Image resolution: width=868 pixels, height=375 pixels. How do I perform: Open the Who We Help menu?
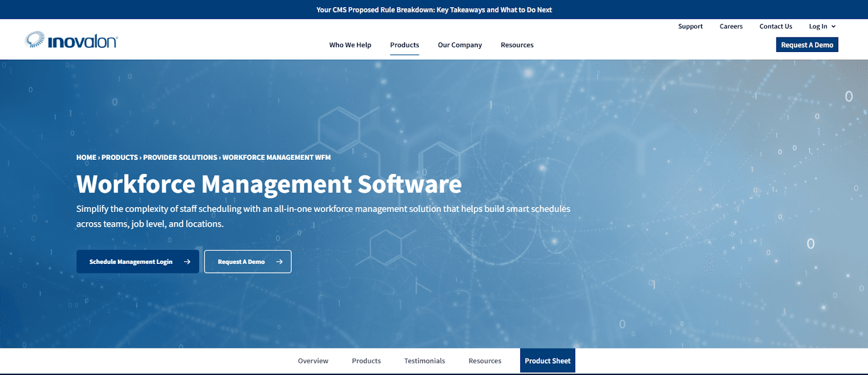point(350,45)
